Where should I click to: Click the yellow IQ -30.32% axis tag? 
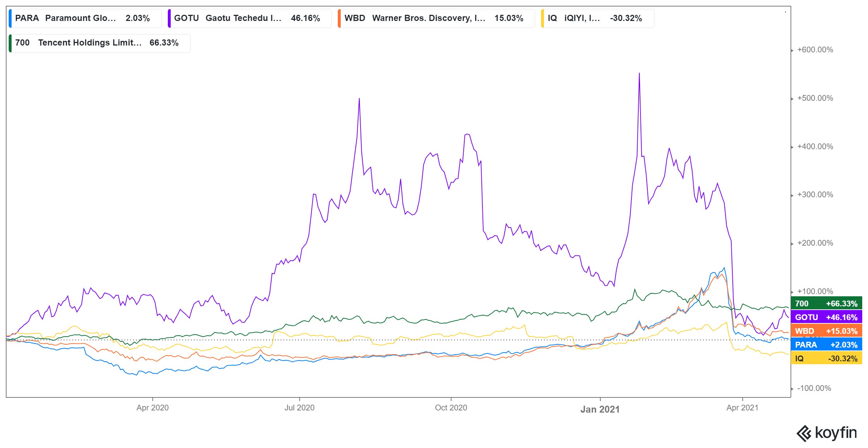(x=826, y=358)
